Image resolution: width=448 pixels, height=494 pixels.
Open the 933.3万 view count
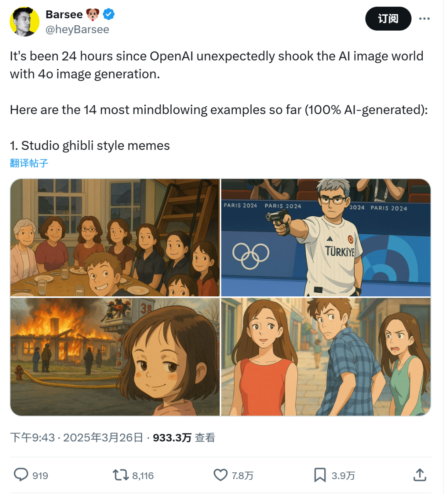172,438
